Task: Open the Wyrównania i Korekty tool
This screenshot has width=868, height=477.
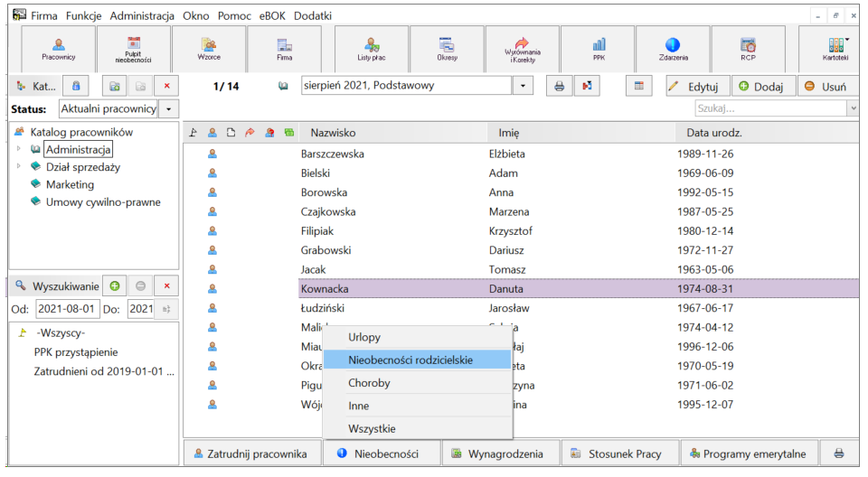Action: point(522,49)
